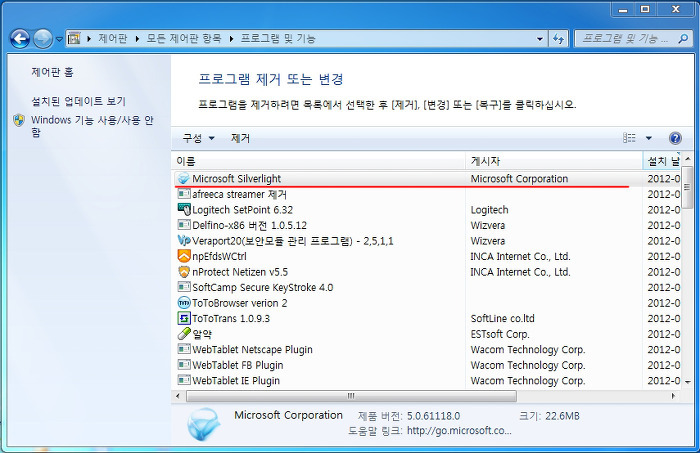Click the WebTablet FB Plugin icon
The height and width of the screenshot is (453, 700).
click(183, 365)
